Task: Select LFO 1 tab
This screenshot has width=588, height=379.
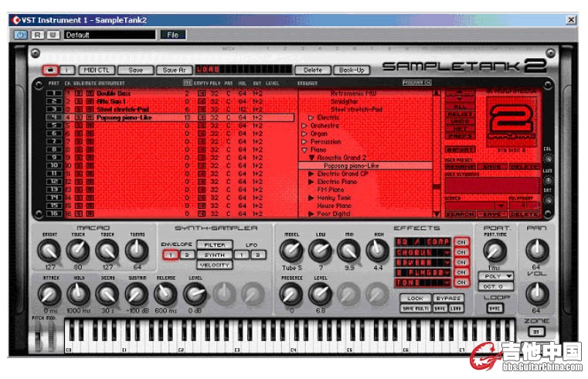Action: (x=242, y=254)
